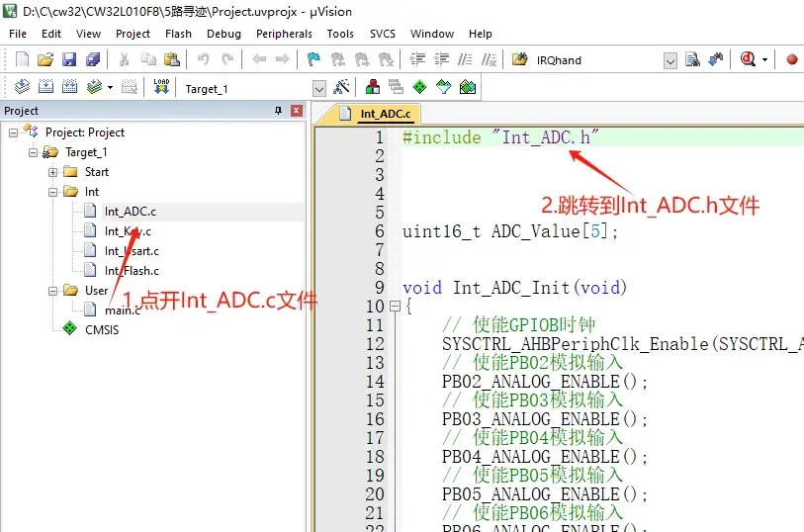The width and height of the screenshot is (804, 532).
Task: Pin the Project panel with pushpin
Action: click(x=278, y=111)
